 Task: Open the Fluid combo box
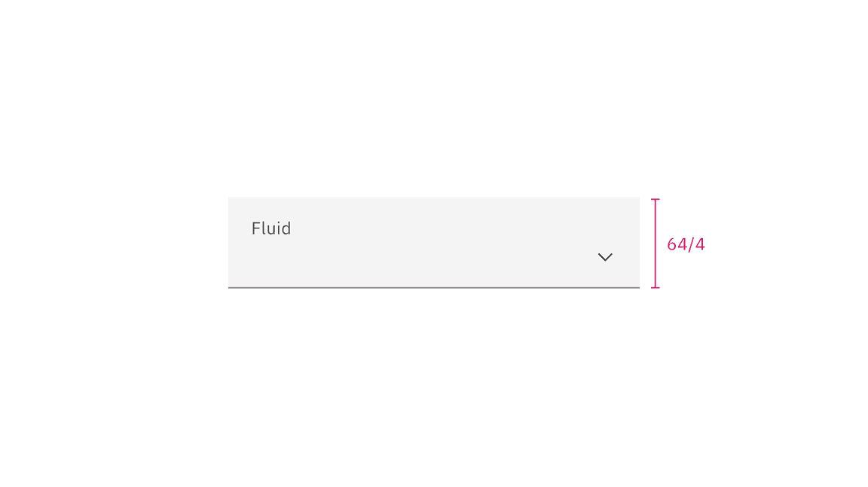coord(433,241)
